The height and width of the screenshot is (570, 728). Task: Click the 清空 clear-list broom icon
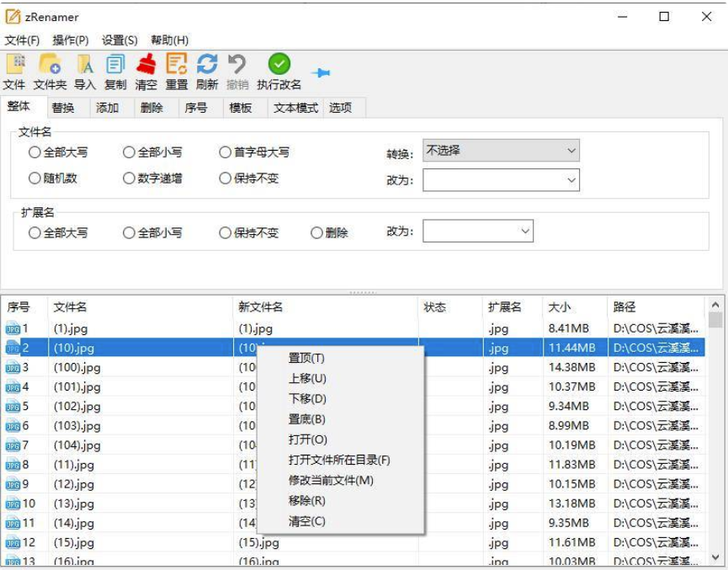click(146, 64)
